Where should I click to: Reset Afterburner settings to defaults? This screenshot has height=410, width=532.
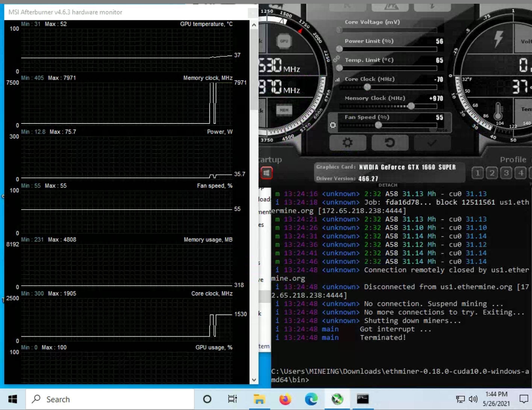click(x=390, y=143)
